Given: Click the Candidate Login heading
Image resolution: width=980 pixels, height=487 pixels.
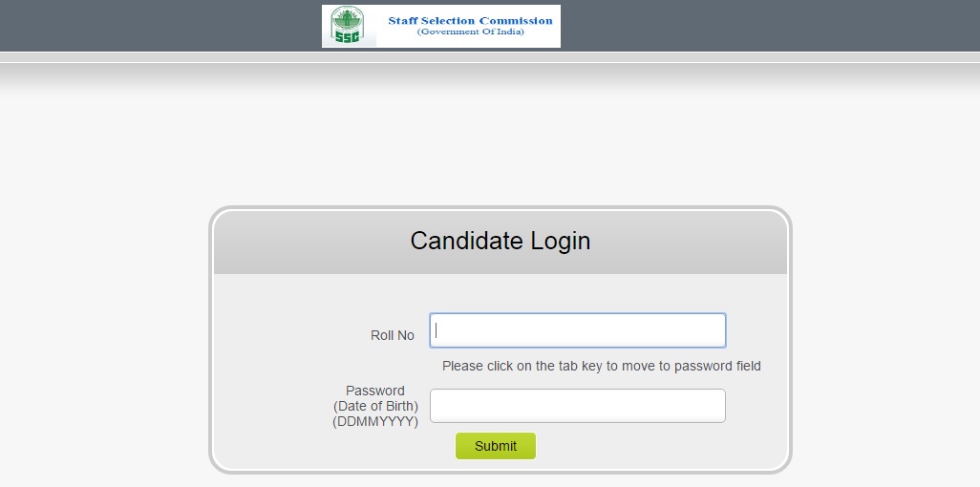Looking at the screenshot, I should click(500, 241).
